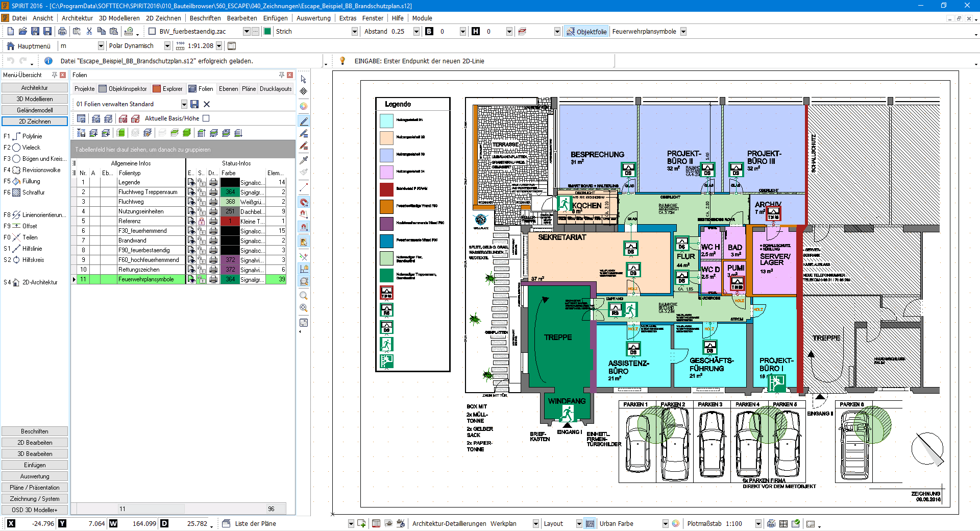Create a new file via toolbar icon
The height and width of the screenshot is (531, 980).
point(11,32)
